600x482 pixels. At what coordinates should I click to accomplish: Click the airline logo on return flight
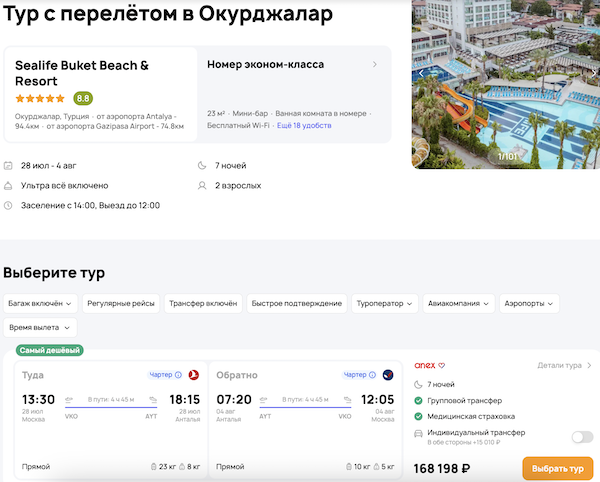[388, 375]
